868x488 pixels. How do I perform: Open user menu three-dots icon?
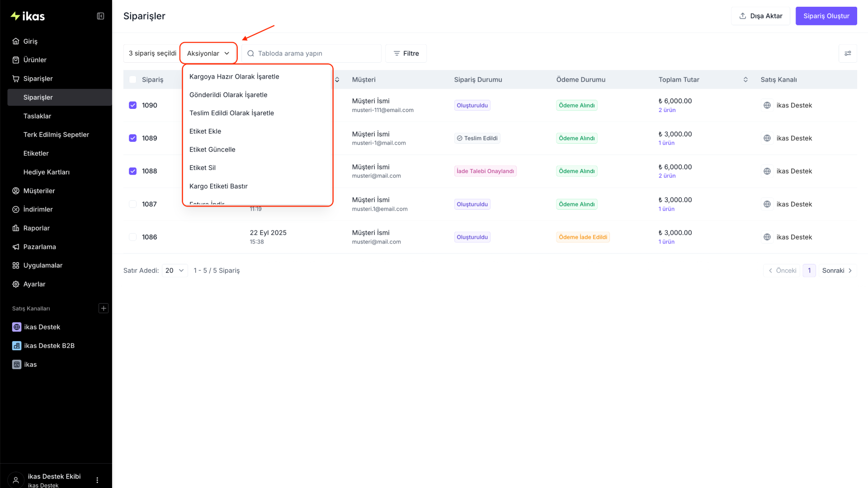coord(97,480)
